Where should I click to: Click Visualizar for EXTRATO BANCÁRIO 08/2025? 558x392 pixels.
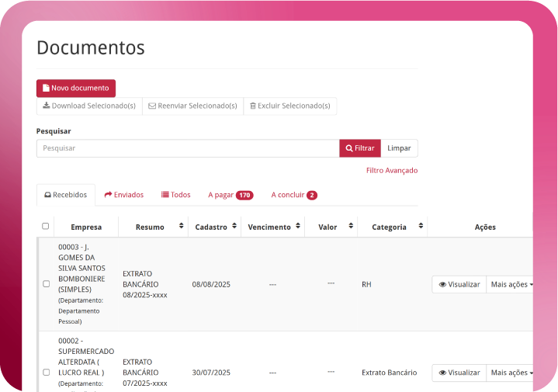click(x=459, y=284)
